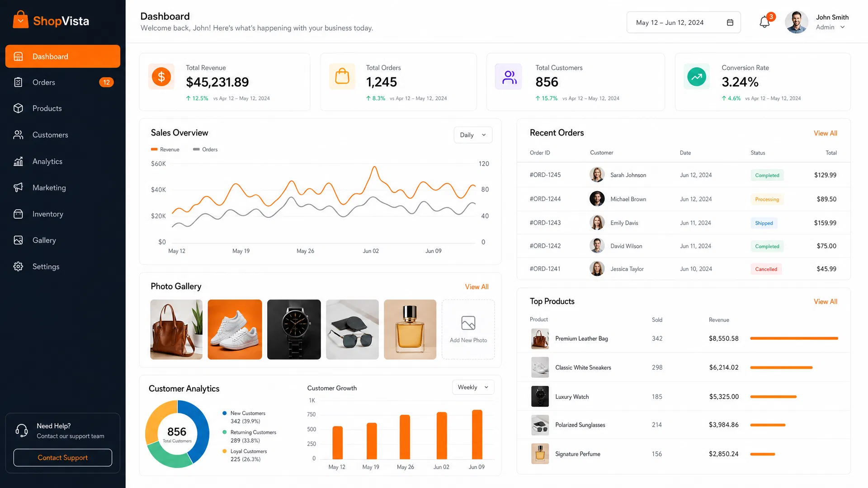Click the Contact Support button
The width and height of the screenshot is (868, 488).
63,458
